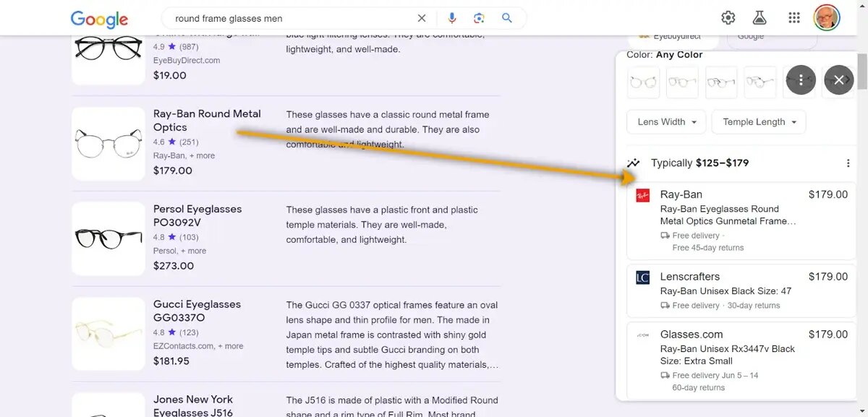Select the Persol Eyeglasses PO3092V thumbnail
This screenshot has height=417, width=868.
[x=109, y=238]
